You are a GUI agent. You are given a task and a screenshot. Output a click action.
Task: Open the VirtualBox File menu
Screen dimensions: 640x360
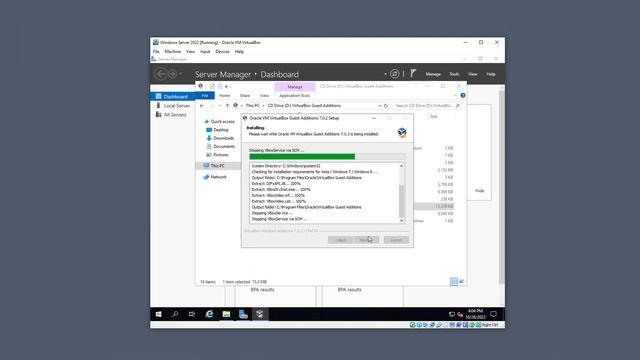point(156,52)
